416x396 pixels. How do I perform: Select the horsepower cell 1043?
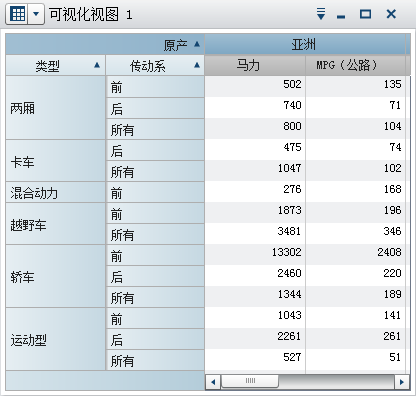point(255,317)
